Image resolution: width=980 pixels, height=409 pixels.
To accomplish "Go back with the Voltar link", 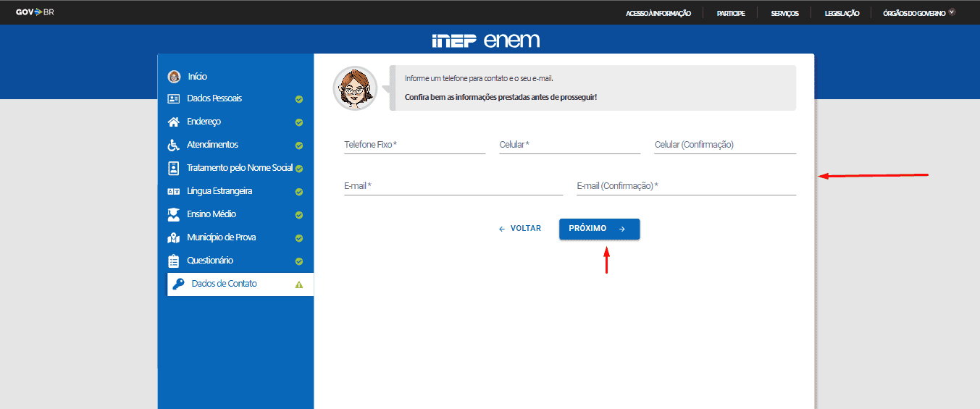I will tap(520, 228).
